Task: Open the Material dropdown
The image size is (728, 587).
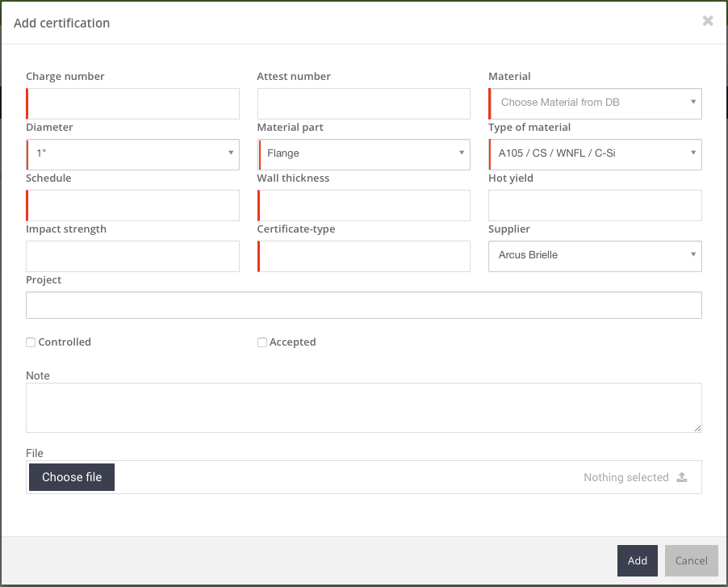Action: (x=595, y=103)
